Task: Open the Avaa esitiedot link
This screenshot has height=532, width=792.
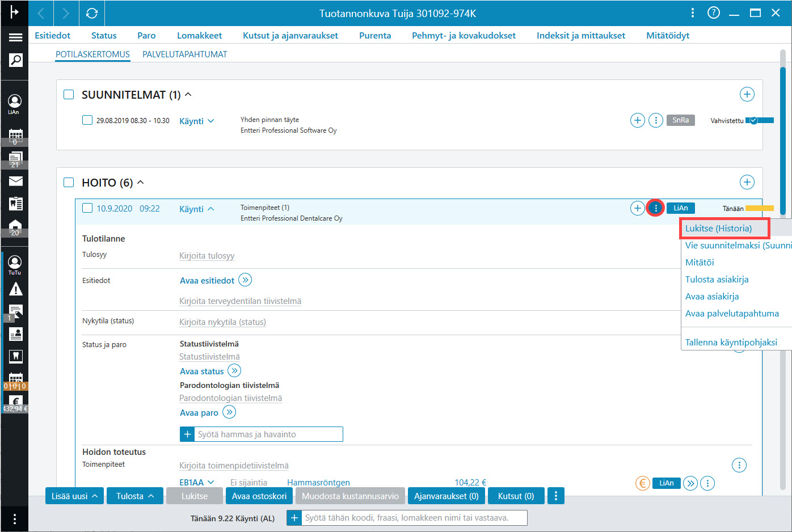Action: click(207, 280)
